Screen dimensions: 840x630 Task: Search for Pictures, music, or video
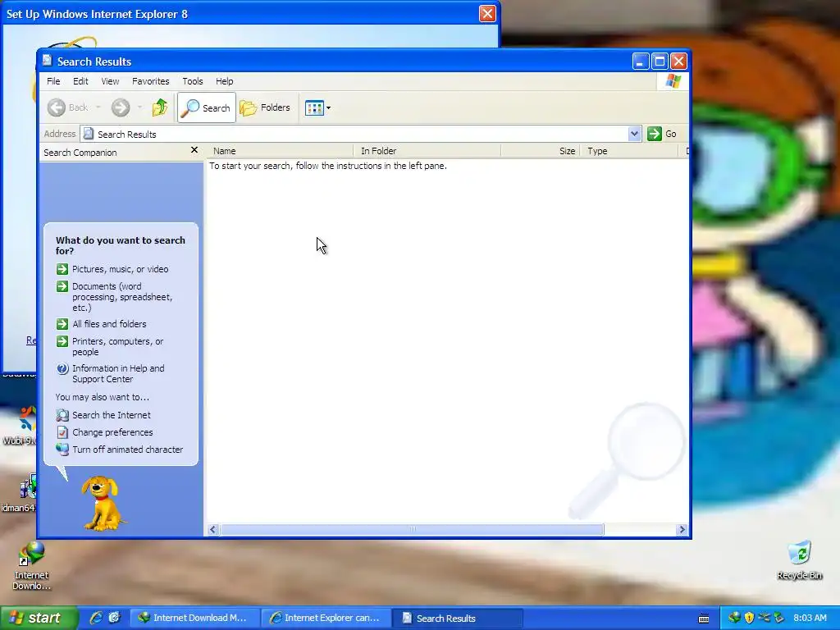point(120,269)
